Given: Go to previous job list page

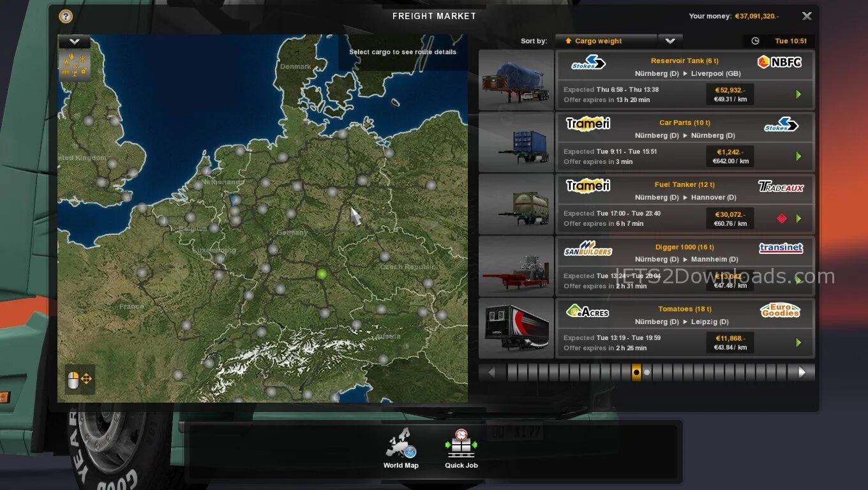Looking at the screenshot, I should (491, 372).
